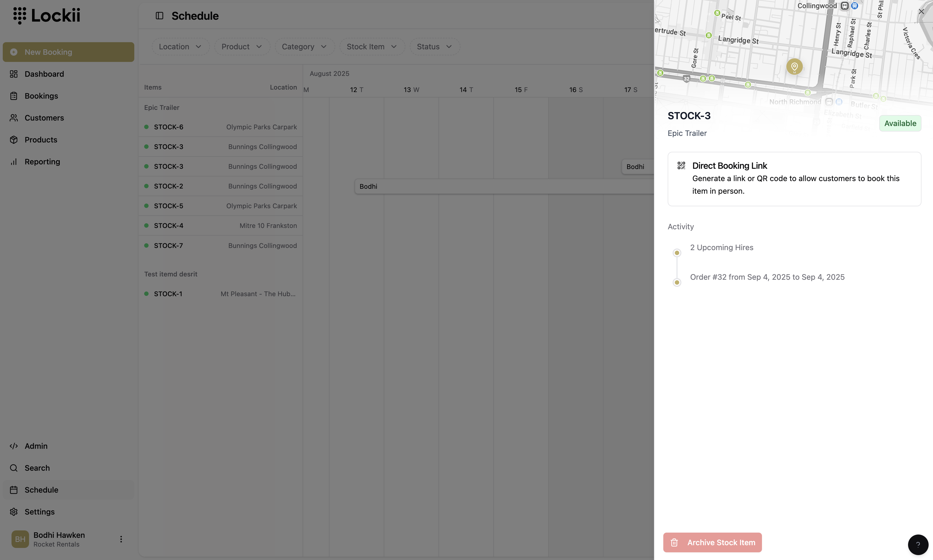Open the Status filter dropdown

click(434, 47)
